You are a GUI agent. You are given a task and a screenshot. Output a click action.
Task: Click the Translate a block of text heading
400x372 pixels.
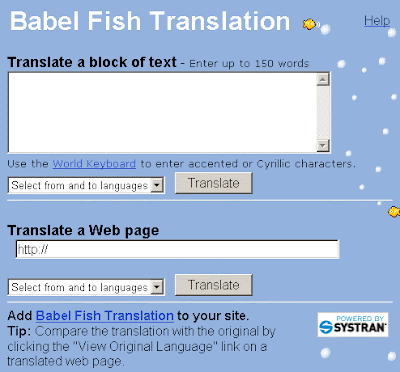point(92,62)
